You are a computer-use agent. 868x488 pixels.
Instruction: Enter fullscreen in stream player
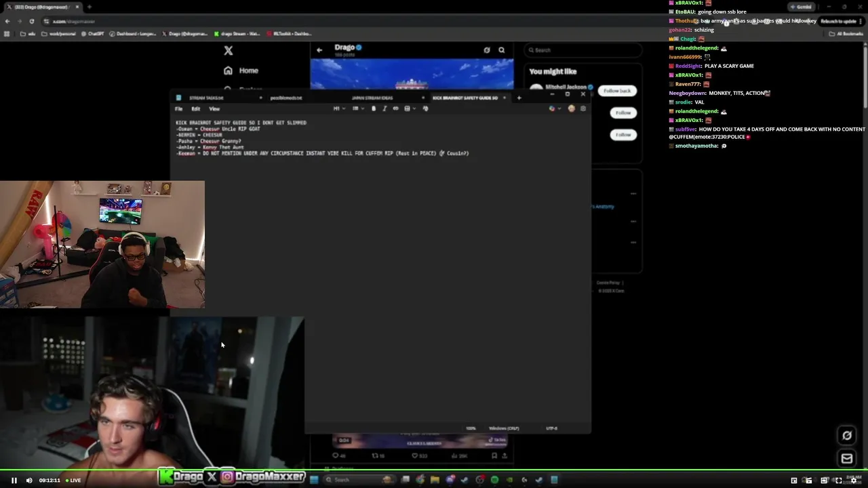[x=839, y=481]
